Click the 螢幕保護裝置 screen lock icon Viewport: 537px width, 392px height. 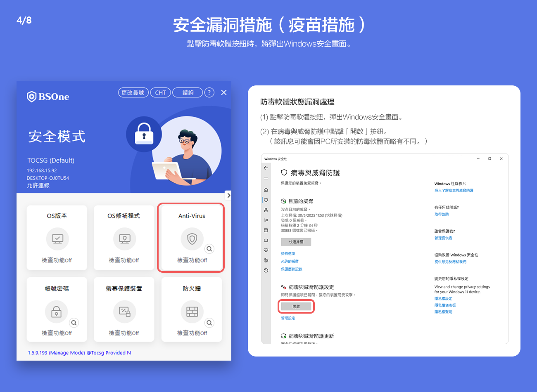[124, 312]
